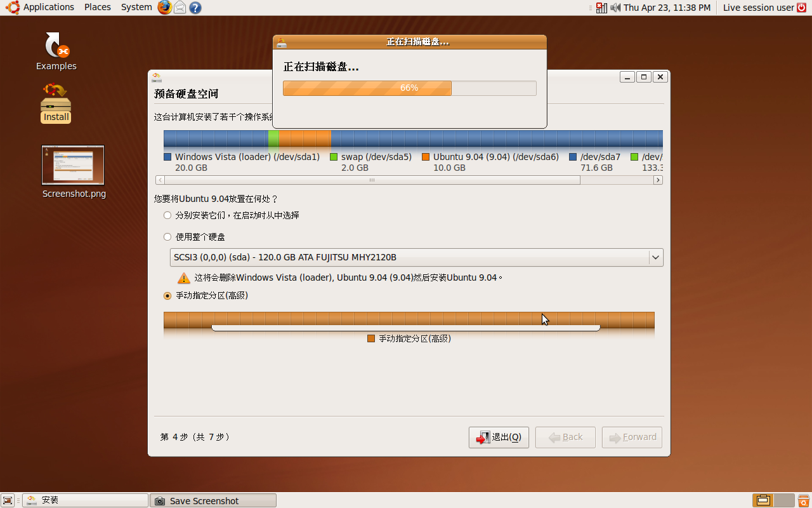Image resolution: width=812 pixels, height=508 pixels.
Task: Click the '第 4 步 (共 7 步)' step text
Action: coord(195,437)
